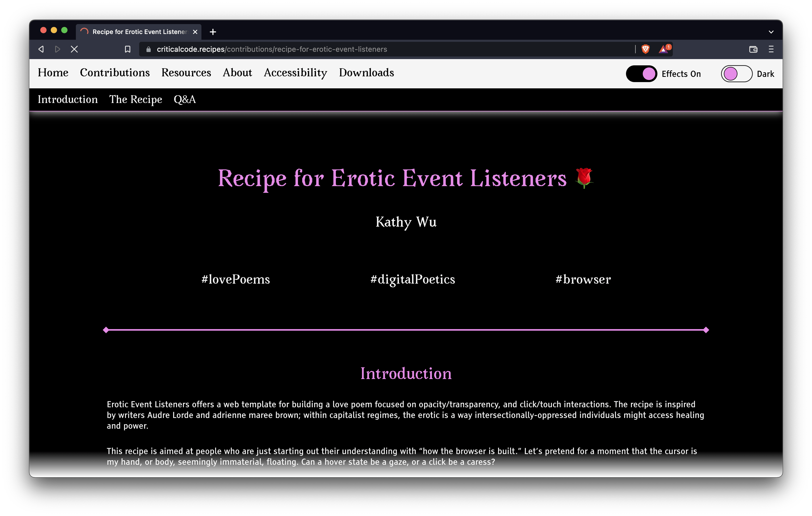Click the green macOS fullscreen button
Image resolution: width=812 pixels, height=516 pixels.
(64, 30)
